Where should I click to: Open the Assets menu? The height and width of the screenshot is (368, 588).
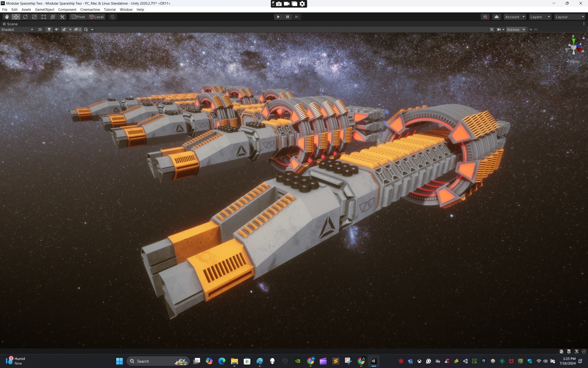26,9
